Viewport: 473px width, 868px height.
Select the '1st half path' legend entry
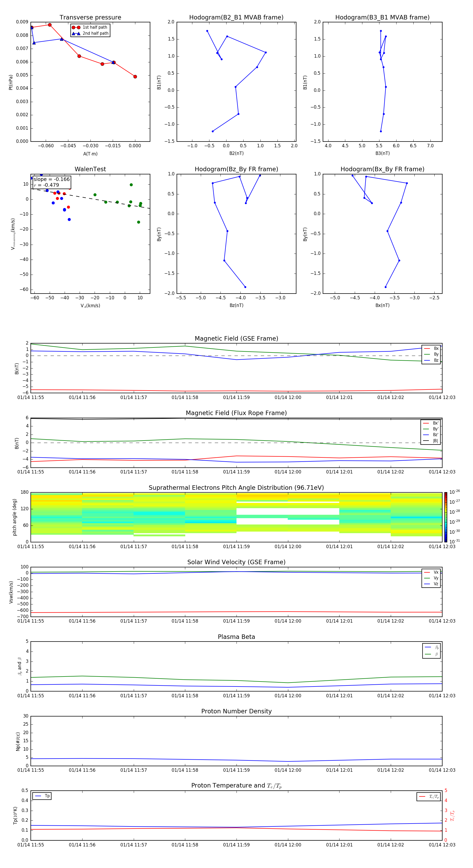point(90,27)
